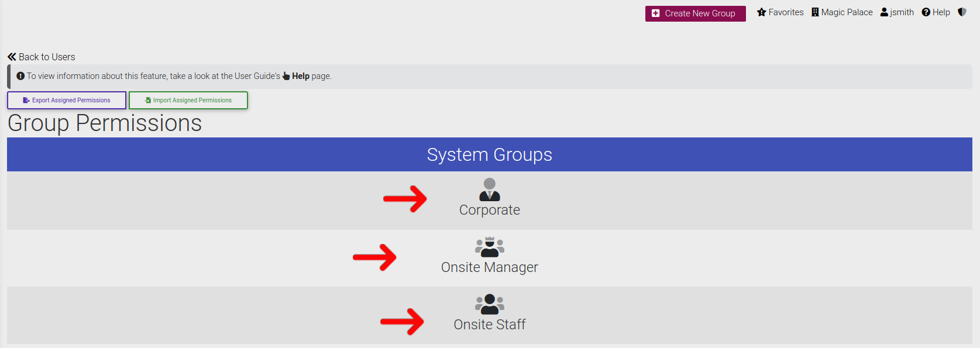Open the bold Help link in banner
This screenshot has height=348, width=980.
point(300,76)
